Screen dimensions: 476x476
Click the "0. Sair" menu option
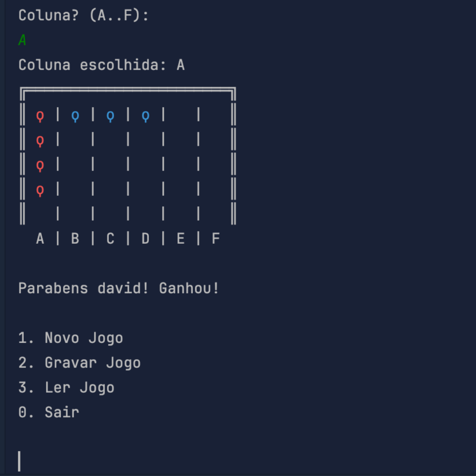click(48, 413)
